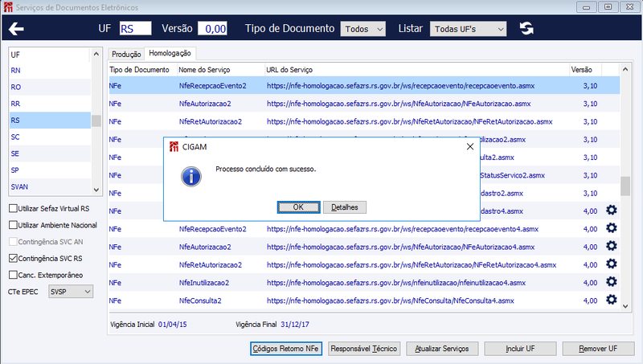The image size is (643, 364).
Task: Uncheck Contingência SVC RS checkbox
Action: click(x=13, y=258)
